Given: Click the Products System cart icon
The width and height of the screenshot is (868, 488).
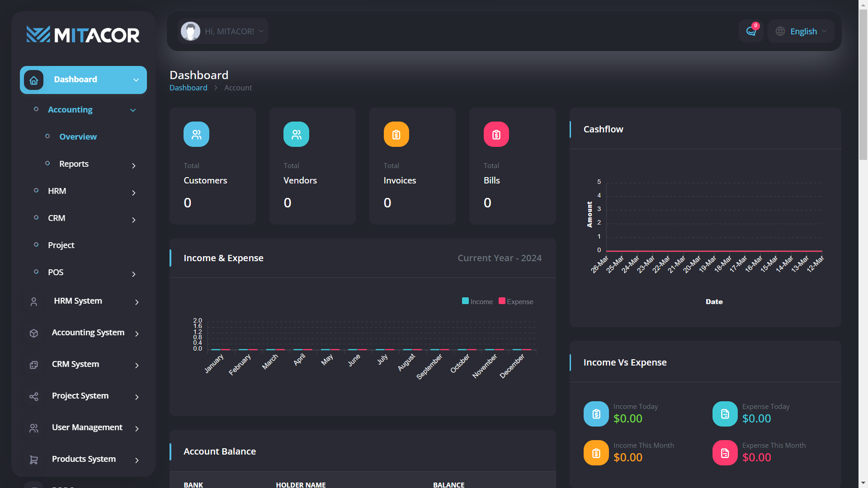Looking at the screenshot, I should (x=34, y=460).
